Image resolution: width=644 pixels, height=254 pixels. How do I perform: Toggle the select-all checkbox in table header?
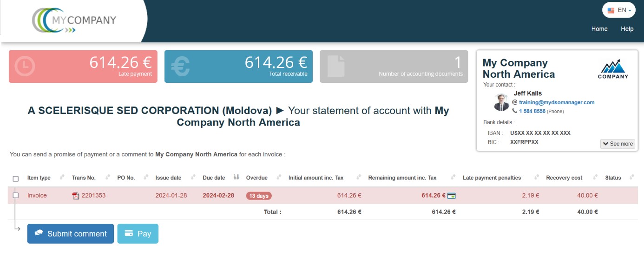(x=16, y=179)
